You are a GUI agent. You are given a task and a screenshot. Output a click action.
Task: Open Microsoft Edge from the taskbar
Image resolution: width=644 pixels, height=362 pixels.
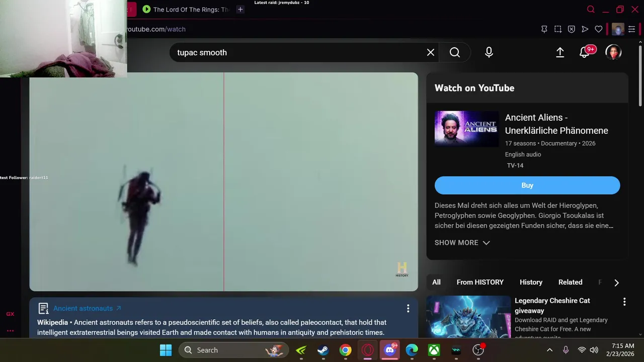tap(412, 350)
